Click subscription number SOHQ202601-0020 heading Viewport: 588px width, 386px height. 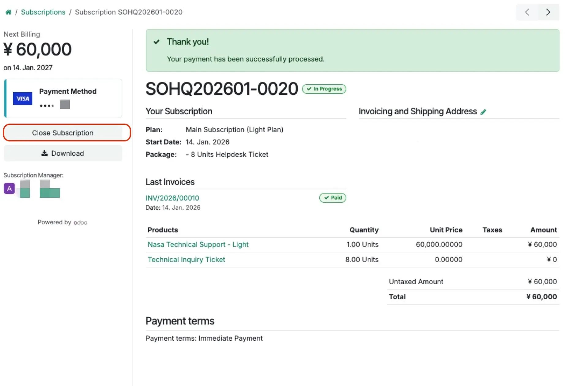(222, 89)
